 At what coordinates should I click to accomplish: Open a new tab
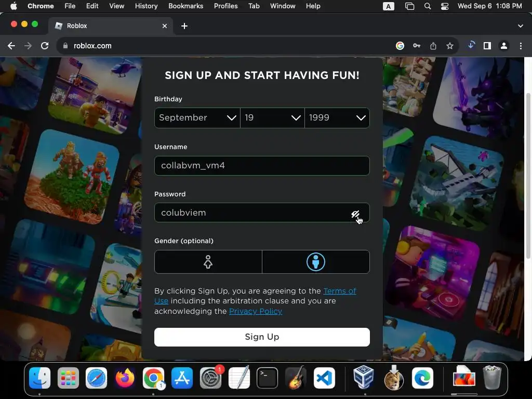pos(184,26)
